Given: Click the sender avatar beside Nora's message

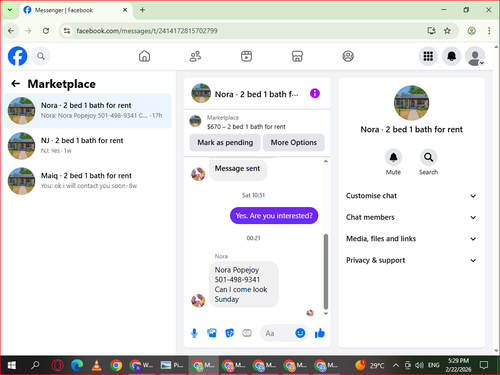Looking at the screenshot, I should 198,300.
